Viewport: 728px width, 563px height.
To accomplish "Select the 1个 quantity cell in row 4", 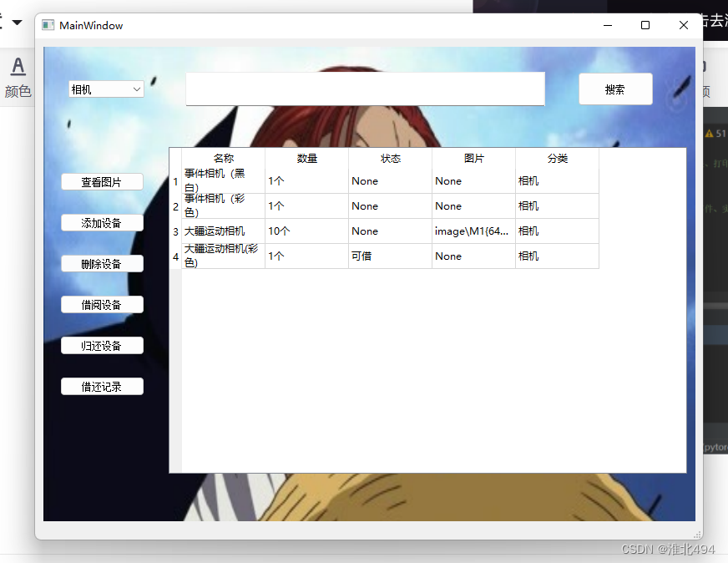I will pos(307,256).
